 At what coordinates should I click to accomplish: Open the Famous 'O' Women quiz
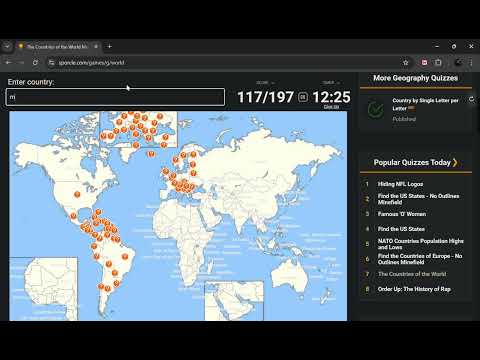[402, 214]
